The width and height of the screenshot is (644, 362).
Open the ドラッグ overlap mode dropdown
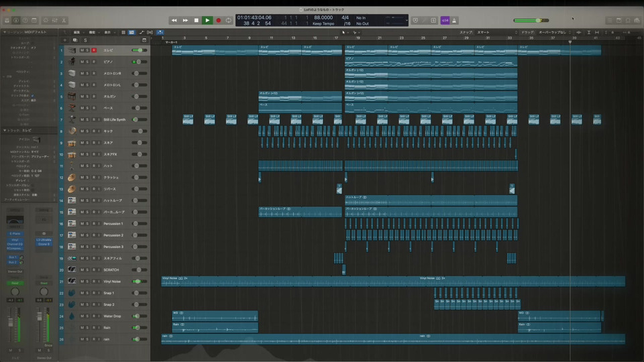[x=553, y=32]
